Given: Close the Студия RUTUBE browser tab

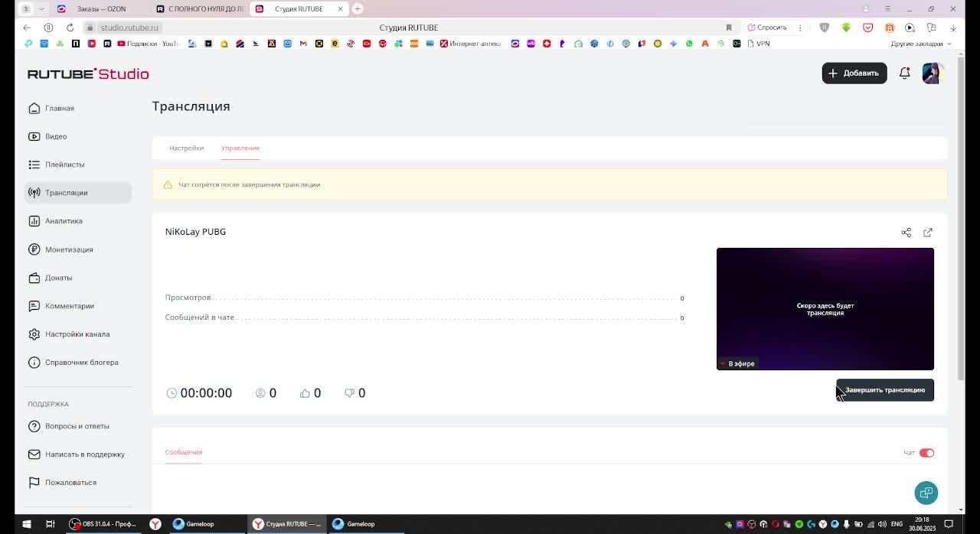Looking at the screenshot, I should (340, 9).
